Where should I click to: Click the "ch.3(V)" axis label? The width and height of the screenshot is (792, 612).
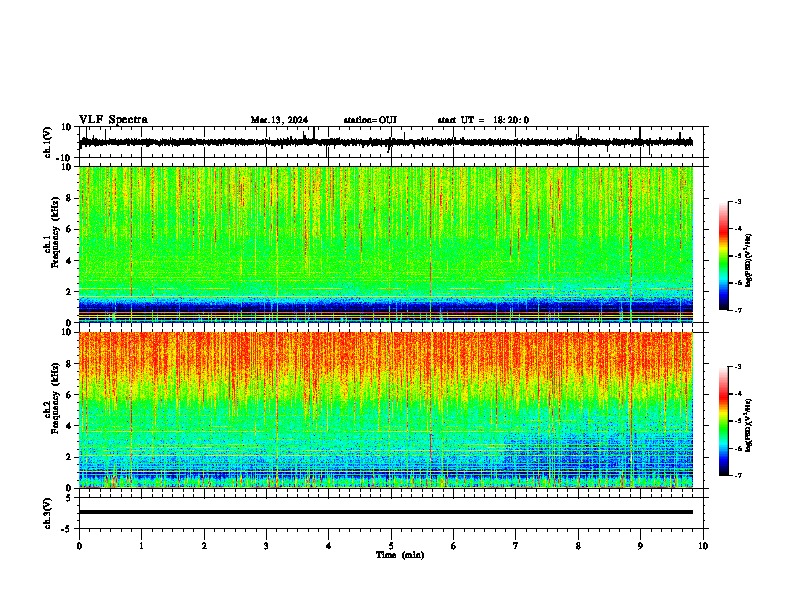pos(48,513)
